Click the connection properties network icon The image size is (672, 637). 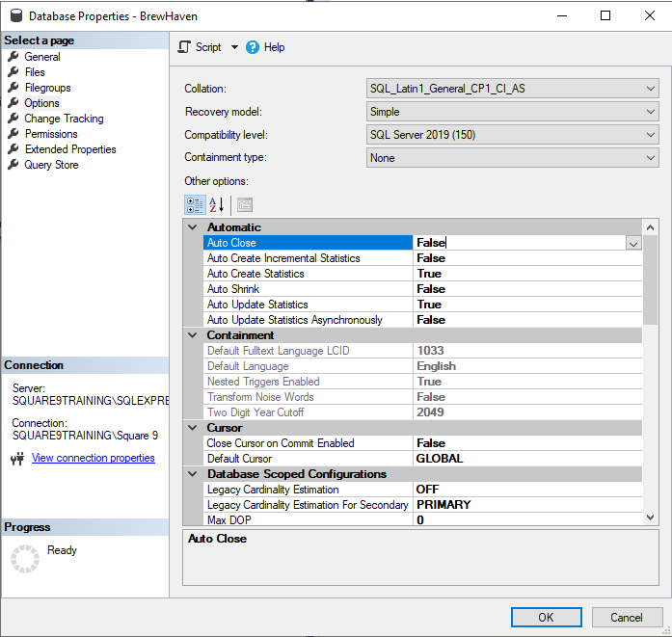[16, 459]
